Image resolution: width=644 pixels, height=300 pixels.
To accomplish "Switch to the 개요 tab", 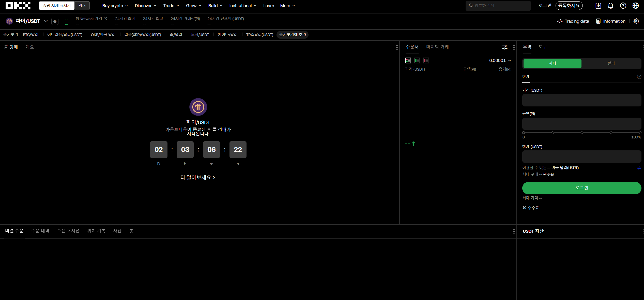I will (x=29, y=47).
